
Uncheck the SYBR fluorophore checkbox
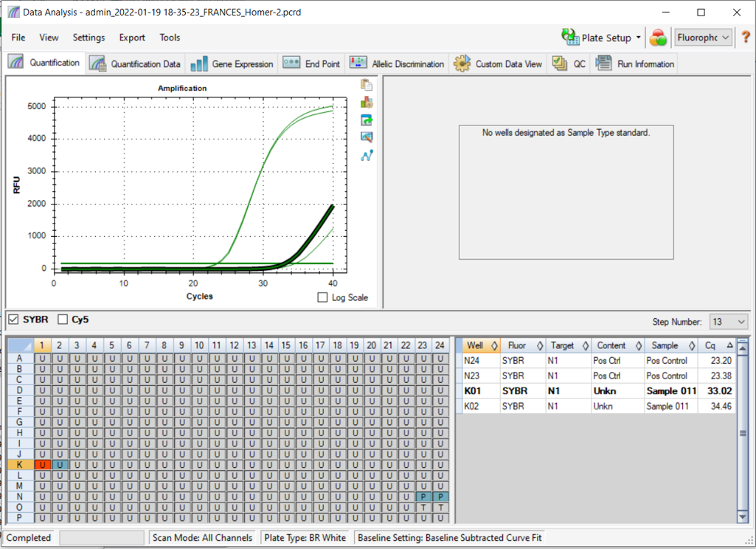[14, 320]
